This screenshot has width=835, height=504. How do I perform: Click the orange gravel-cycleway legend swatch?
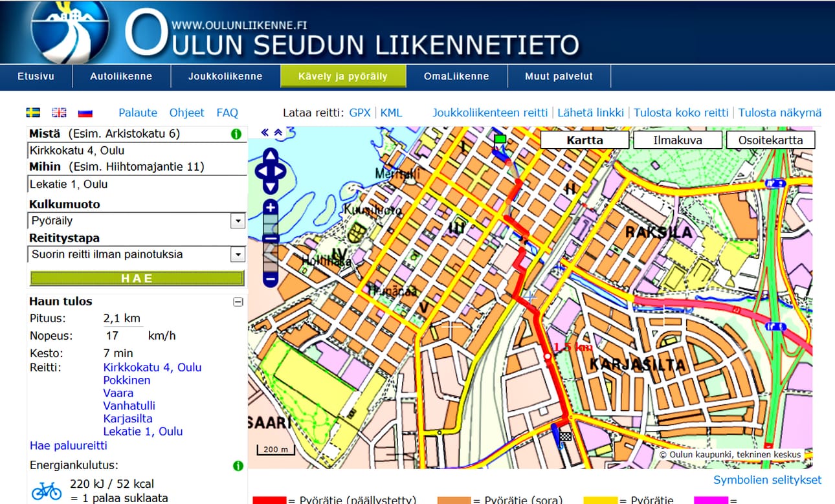click(454, 500)
